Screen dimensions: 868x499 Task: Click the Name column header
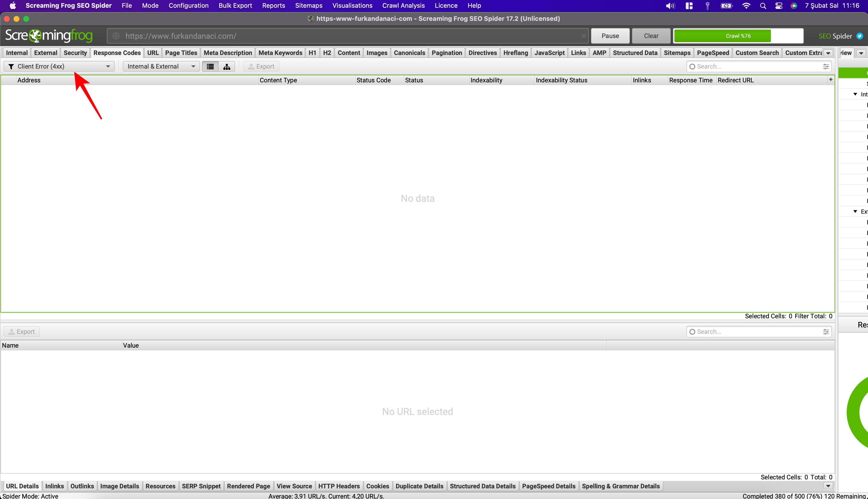click(x=61, y=345)
